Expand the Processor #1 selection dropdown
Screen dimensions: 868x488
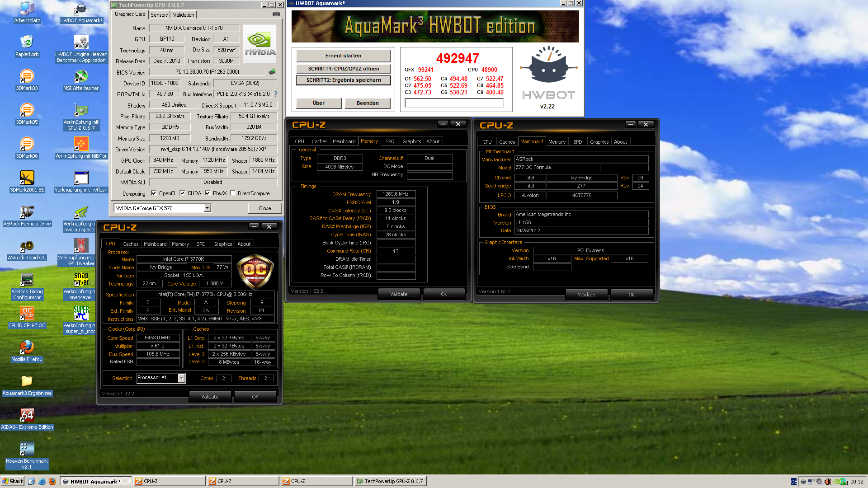(x=161, y=378)
